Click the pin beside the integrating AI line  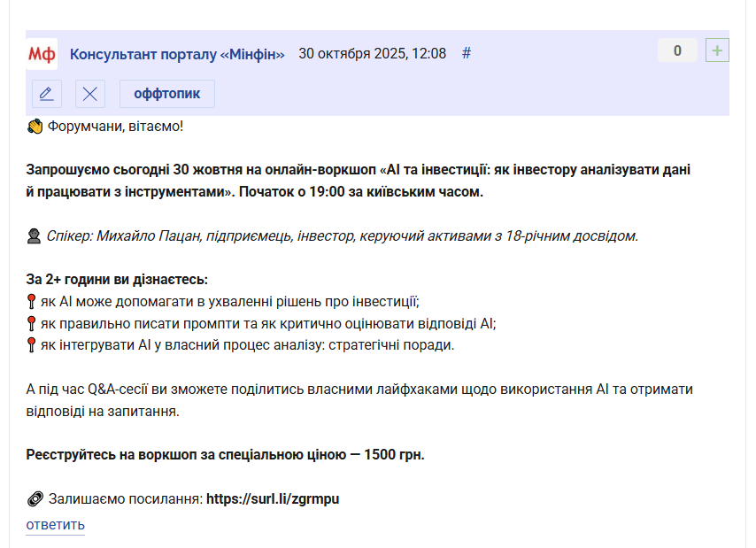click(x=32, y=345)
